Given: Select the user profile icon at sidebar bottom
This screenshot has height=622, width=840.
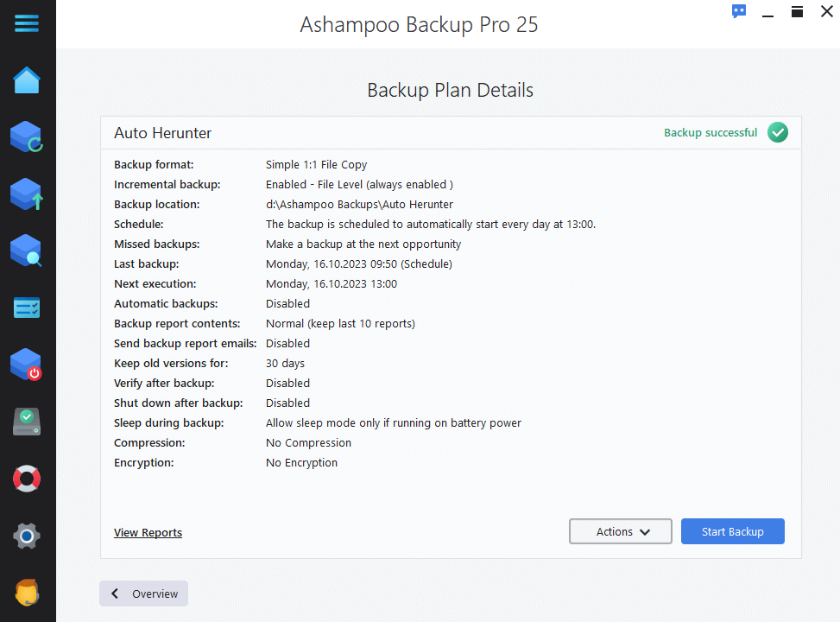Looking at the screenshot, I should tap(27, 593).
